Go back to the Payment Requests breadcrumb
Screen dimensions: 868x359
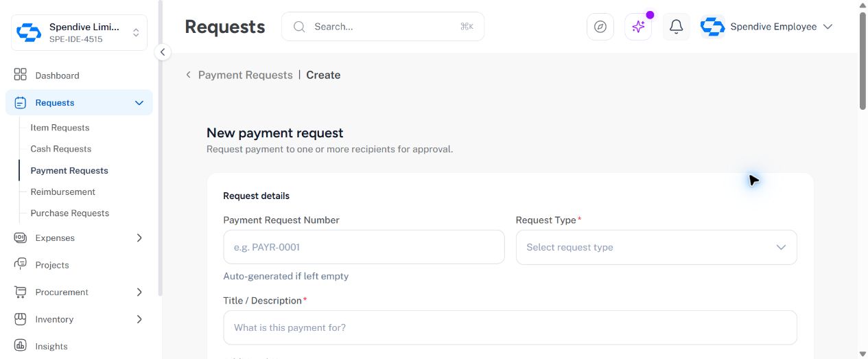(245, 75)
